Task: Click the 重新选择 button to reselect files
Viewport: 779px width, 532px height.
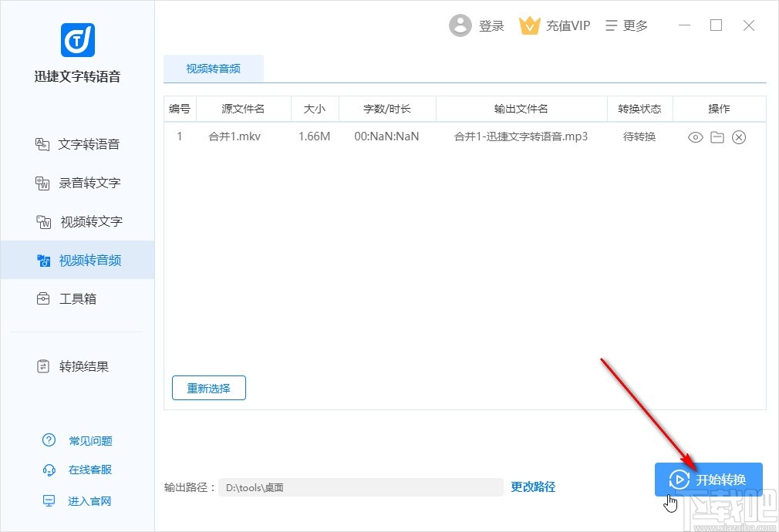Action: point(208,388)
